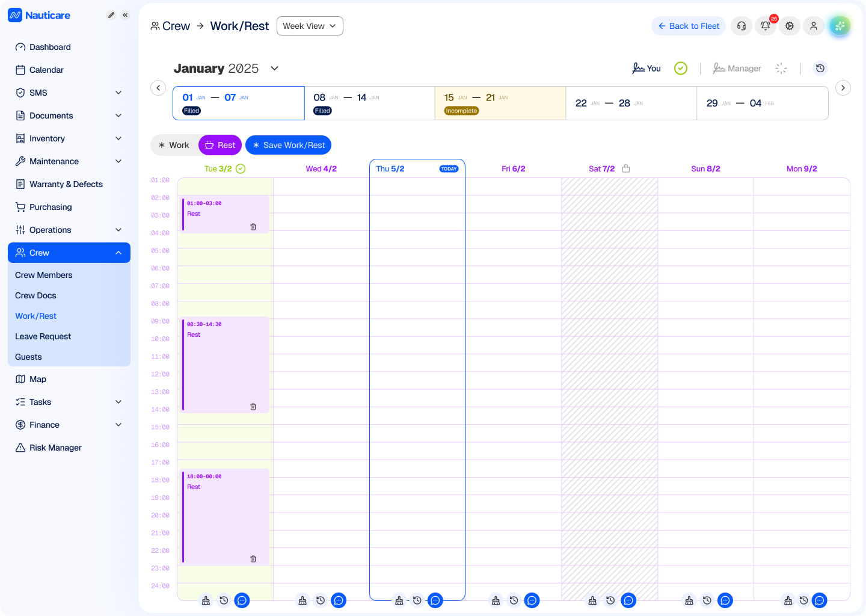
Task: Select the 15 Jan – 21 Jan Incomplete week tab
Action: tap(500, 103)
